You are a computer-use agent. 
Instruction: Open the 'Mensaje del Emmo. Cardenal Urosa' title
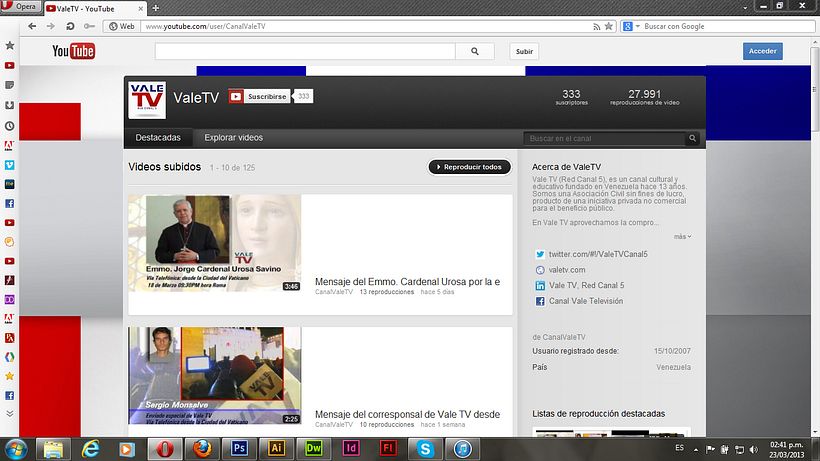[x=407, y=282]
